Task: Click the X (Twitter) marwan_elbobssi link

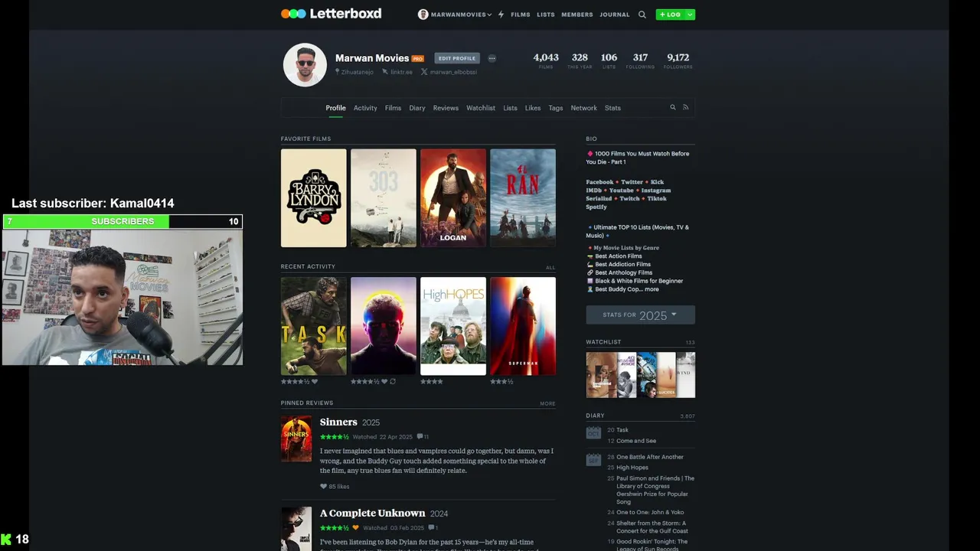Action: tap(449, 72)
